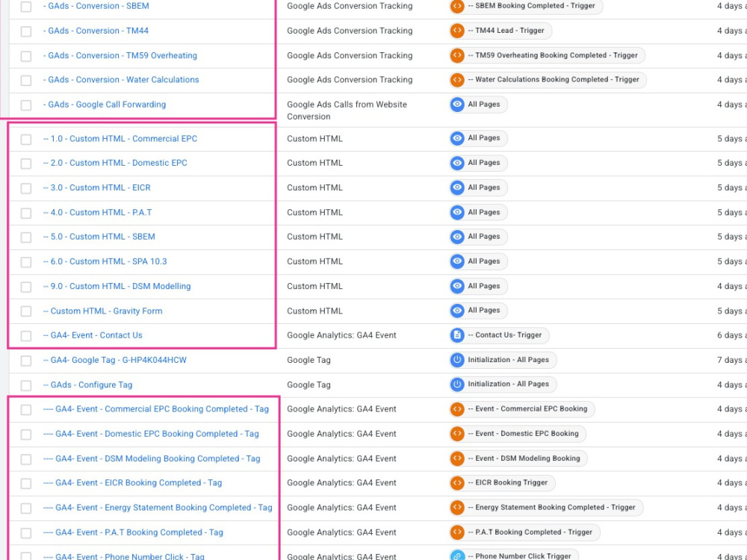Click Initialization icon for GAds Configure Tag row
This screenshot has width=747, height=560.
pyautogui.click(x=457, y=385)
